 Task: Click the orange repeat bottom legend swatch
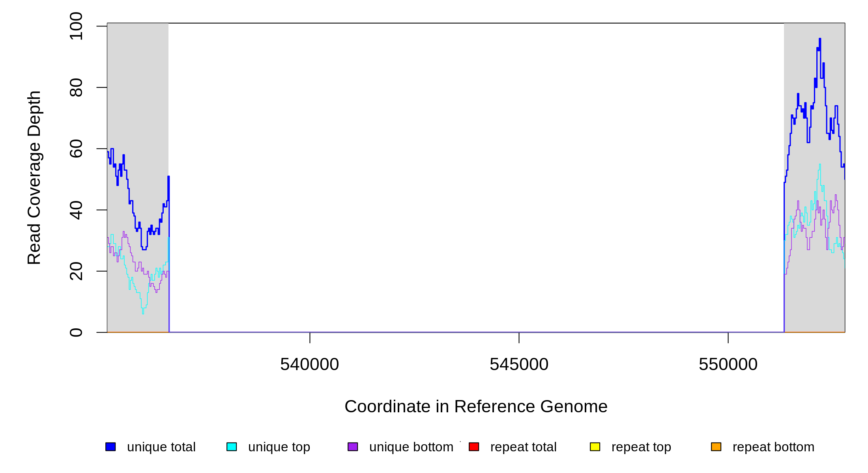(716, 447)
